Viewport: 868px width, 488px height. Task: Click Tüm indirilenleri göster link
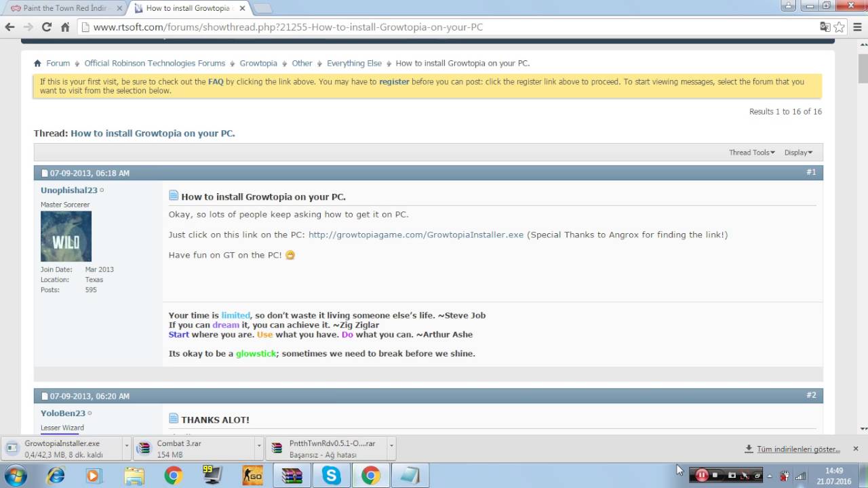(x=798, y=449)
